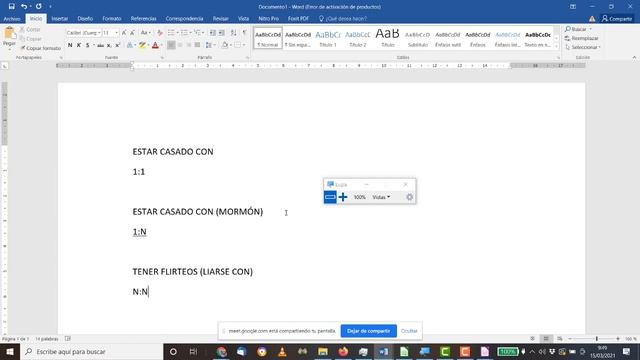Click Copiar formato
This screenshot has width=640, height=360.
[40, 48]
